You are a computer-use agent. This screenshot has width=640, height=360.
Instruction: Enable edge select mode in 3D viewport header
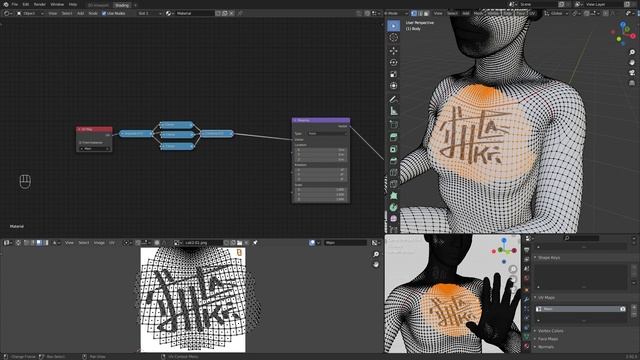pos(420,13)
